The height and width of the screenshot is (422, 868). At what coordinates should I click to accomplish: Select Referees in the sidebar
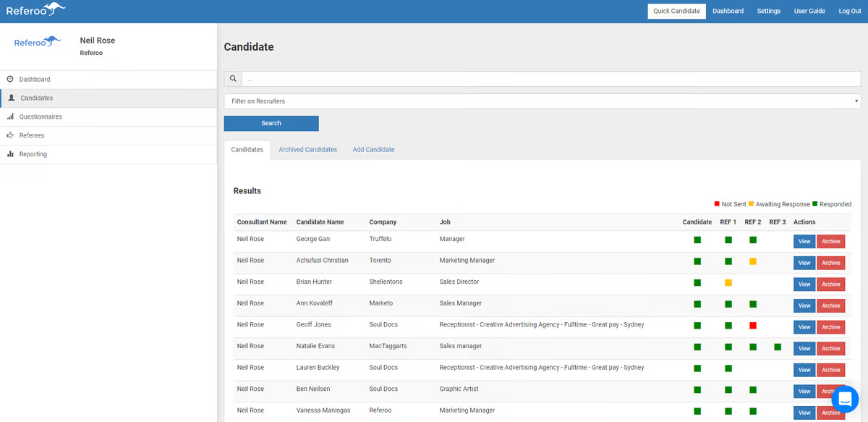click(109, 135)
